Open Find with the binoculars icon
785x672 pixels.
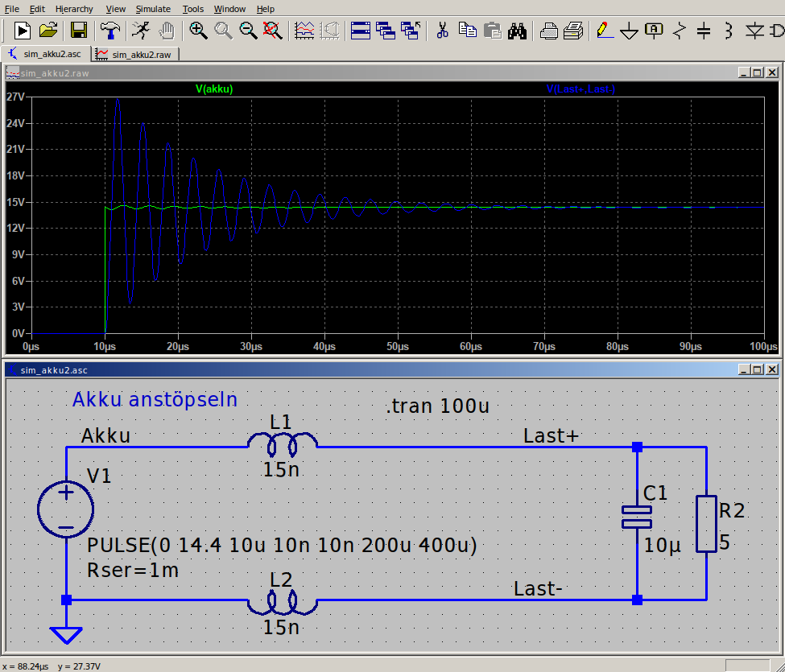click(x=517, y=31)
